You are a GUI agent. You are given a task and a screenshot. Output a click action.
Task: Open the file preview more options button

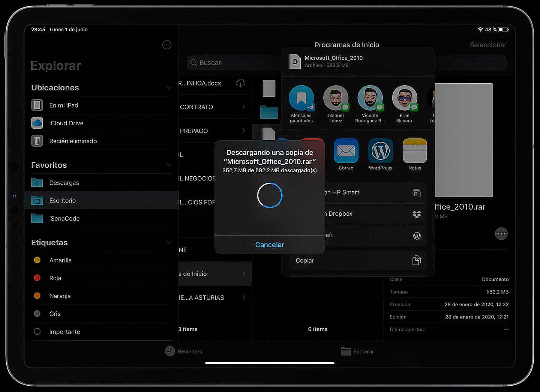point(501,234)
